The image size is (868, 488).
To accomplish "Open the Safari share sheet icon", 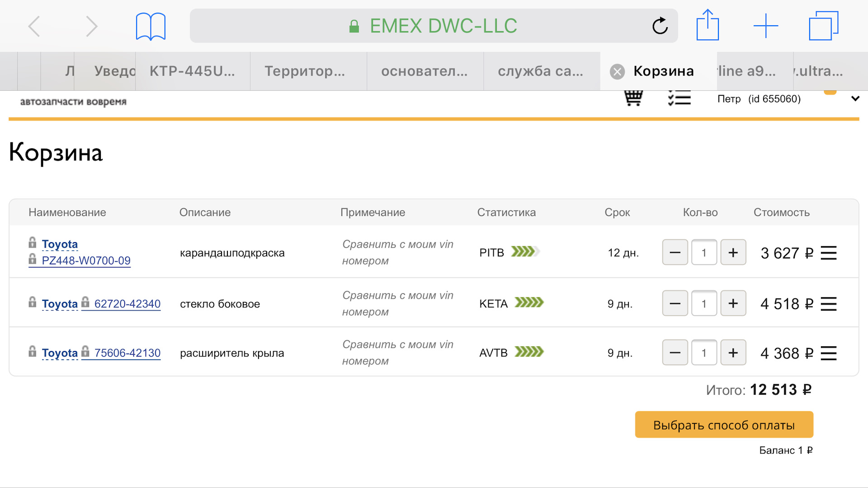I will 708,25.
